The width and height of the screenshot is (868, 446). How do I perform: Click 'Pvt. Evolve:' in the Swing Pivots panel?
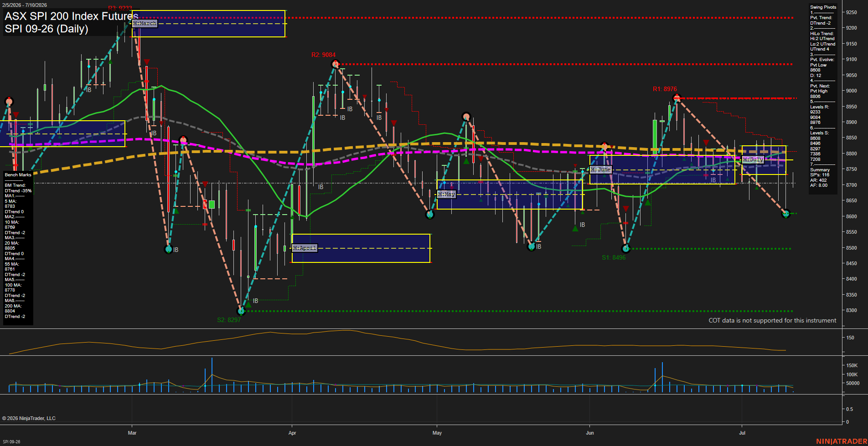pos(822,60)
